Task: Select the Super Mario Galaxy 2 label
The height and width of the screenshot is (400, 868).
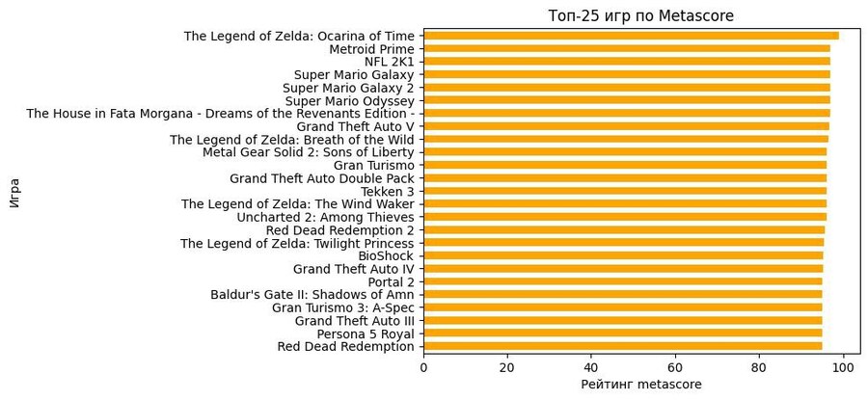Action: coord(348,88)
